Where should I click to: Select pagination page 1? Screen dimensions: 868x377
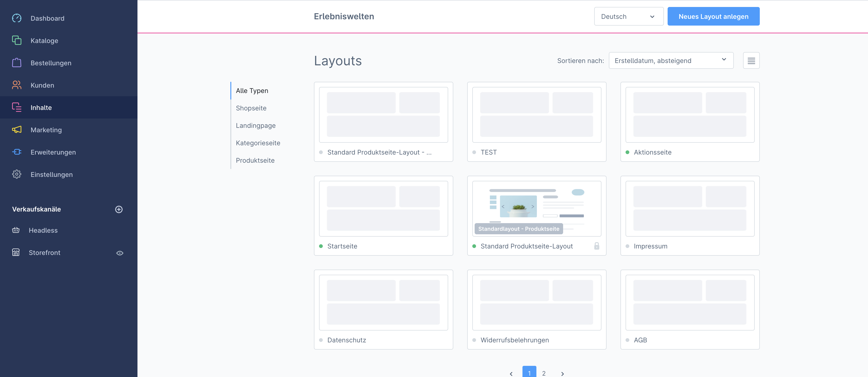click(529, 372)
